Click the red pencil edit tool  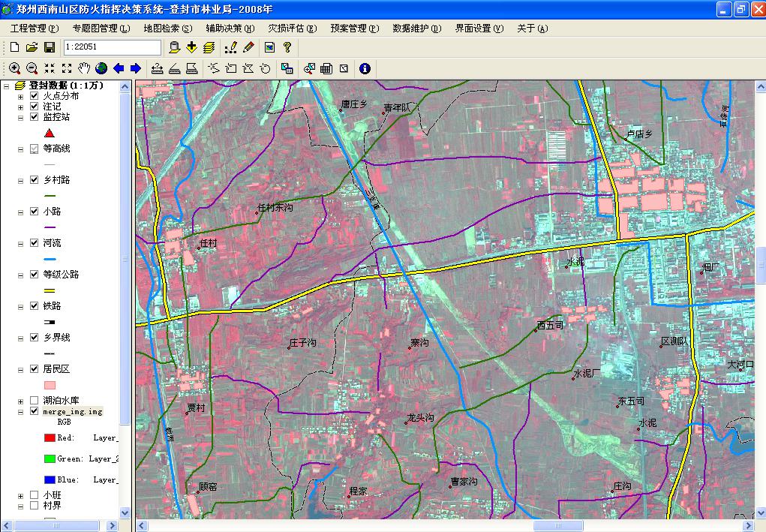(249, 47)
